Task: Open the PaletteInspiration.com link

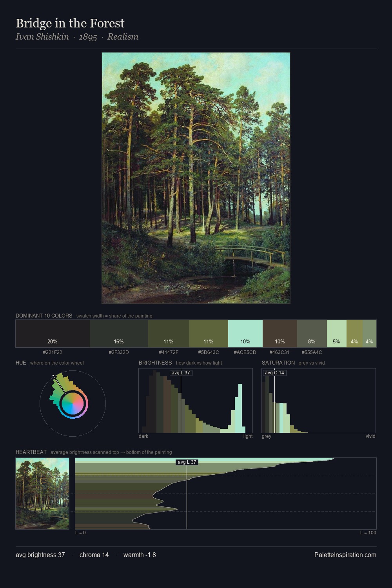Action: tap(345, 555)
